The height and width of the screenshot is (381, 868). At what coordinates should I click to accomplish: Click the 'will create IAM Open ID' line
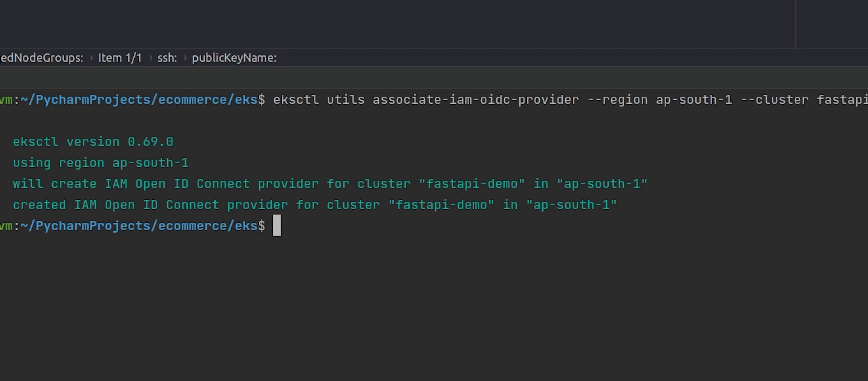[x=330, y=184]
